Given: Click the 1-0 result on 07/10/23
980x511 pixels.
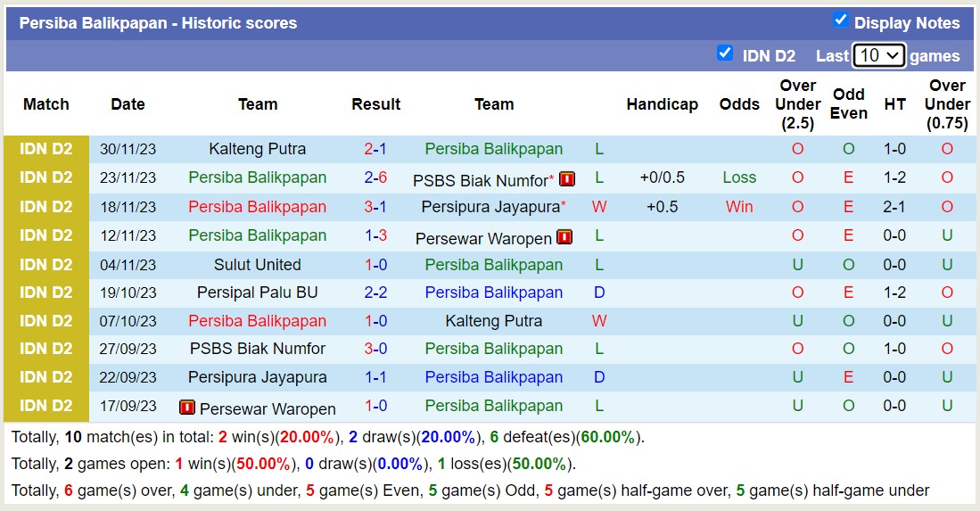Looking at the screenshot, I should (375, 321).
